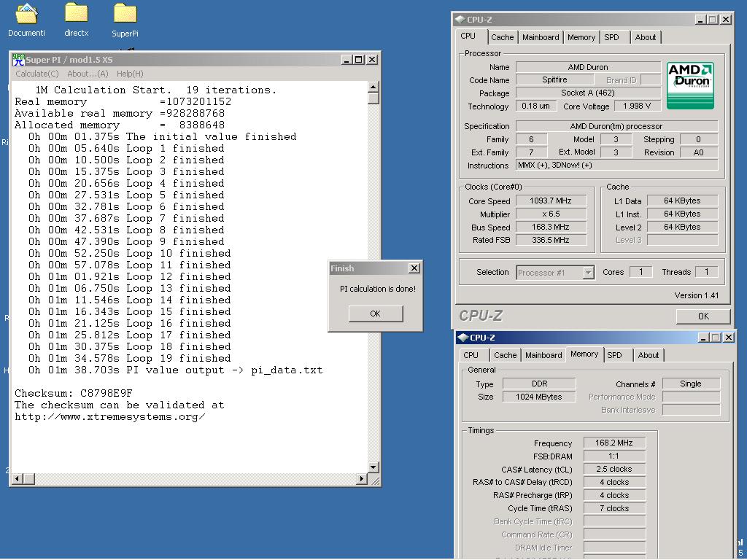Minimize the top CPU-Z window
This screenshot has height=560, width=747.
[x=700, y=20]
